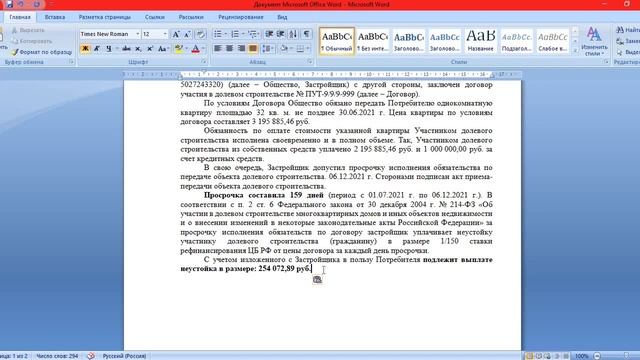Viewport: 640px width, 360px height.
Task: Toggle underline (Ч) formatting
Action: (x=109, y=49)
